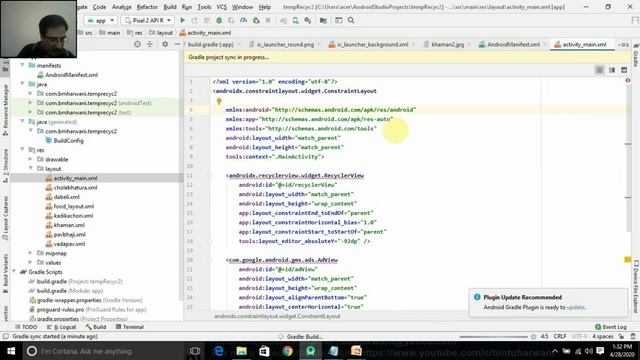Switch editor to Design view
Viewport: 640px width, 360px height.
pyautogui.click(x=624, y=70)
